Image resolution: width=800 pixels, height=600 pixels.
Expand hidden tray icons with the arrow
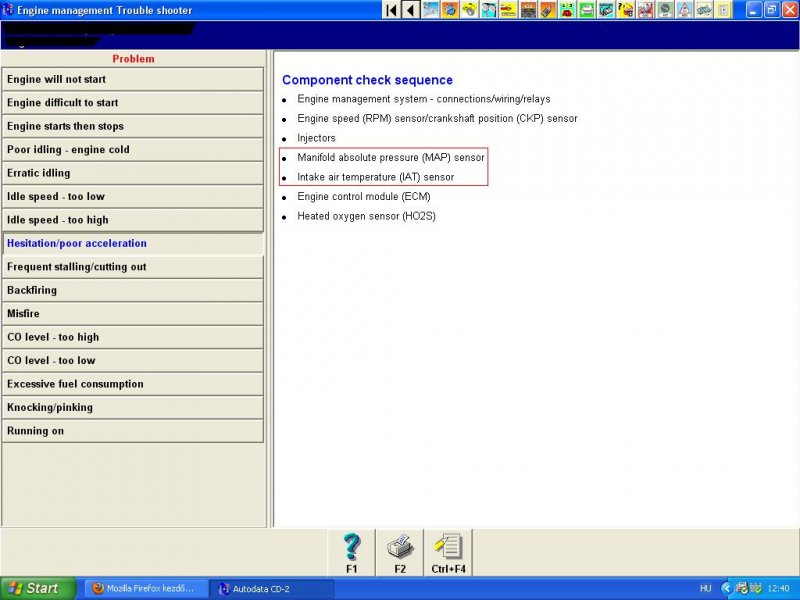click(x=727, y=589)
